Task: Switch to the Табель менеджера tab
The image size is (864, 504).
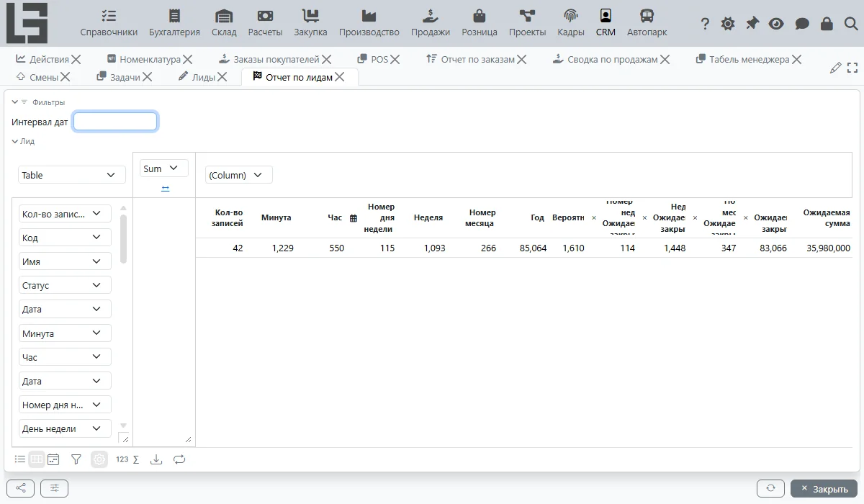Action: click(749, 59)
